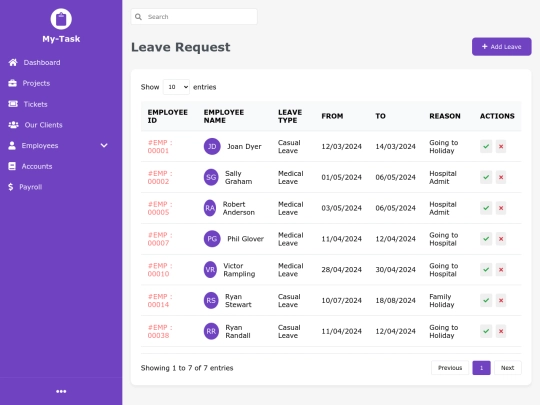
Task: Approve Victor Rampling's leave request
Action: (x=486, y=270)
